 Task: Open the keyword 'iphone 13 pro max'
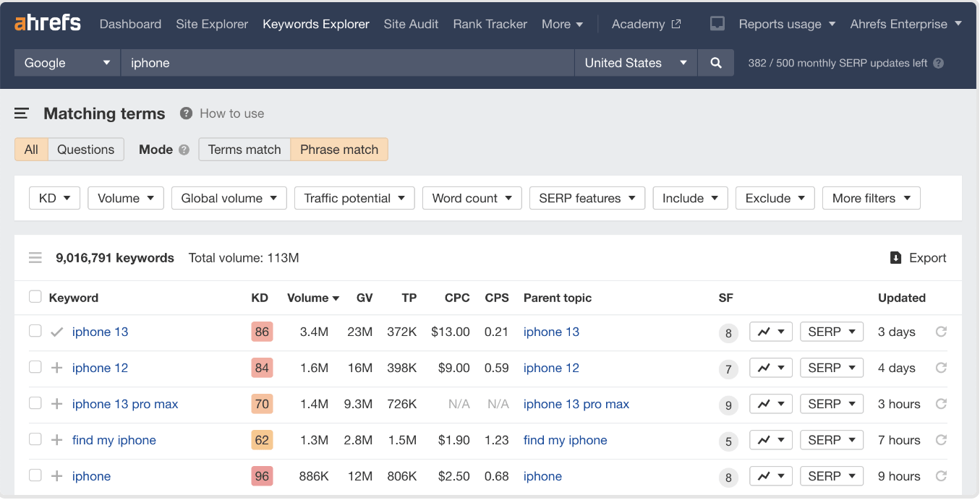[124, 404]
